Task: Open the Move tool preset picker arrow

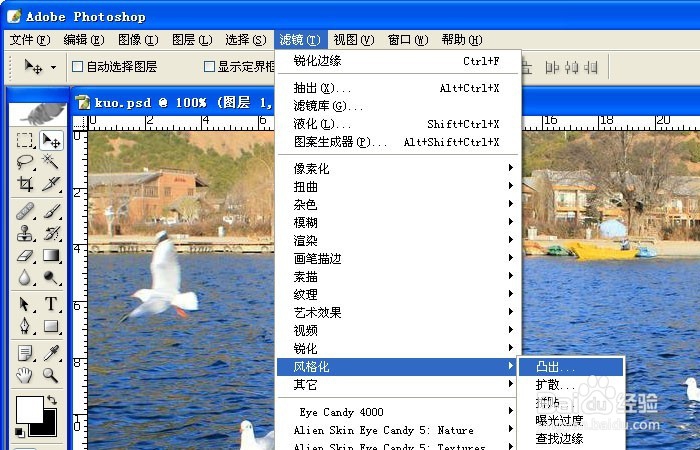Action: (x=54, y=67)
